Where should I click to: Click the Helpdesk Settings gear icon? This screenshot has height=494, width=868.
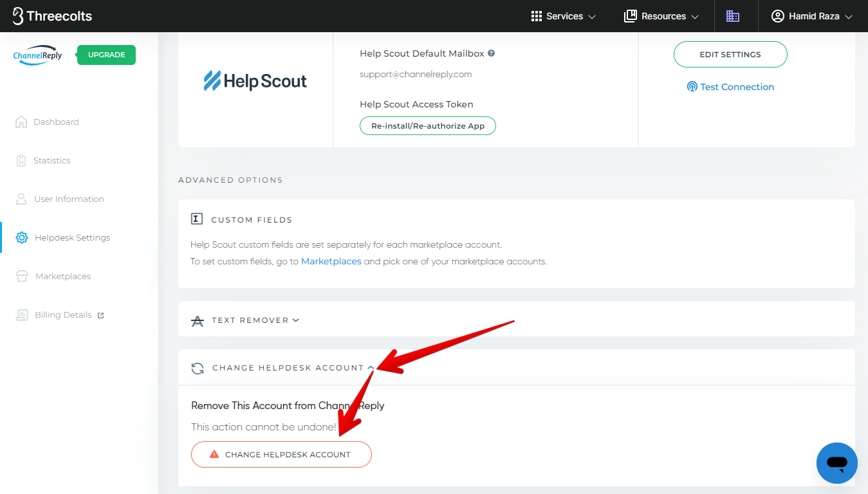(22, 237)
